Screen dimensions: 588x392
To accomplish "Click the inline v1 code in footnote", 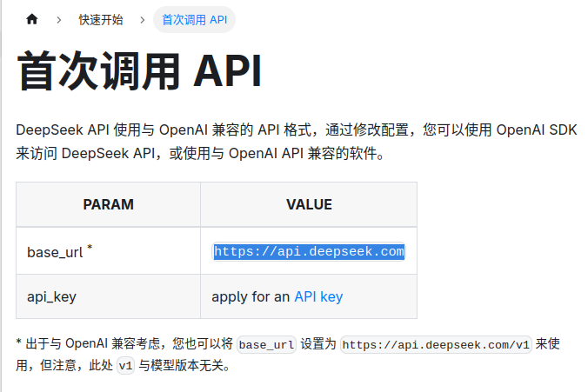I will 125,365.
